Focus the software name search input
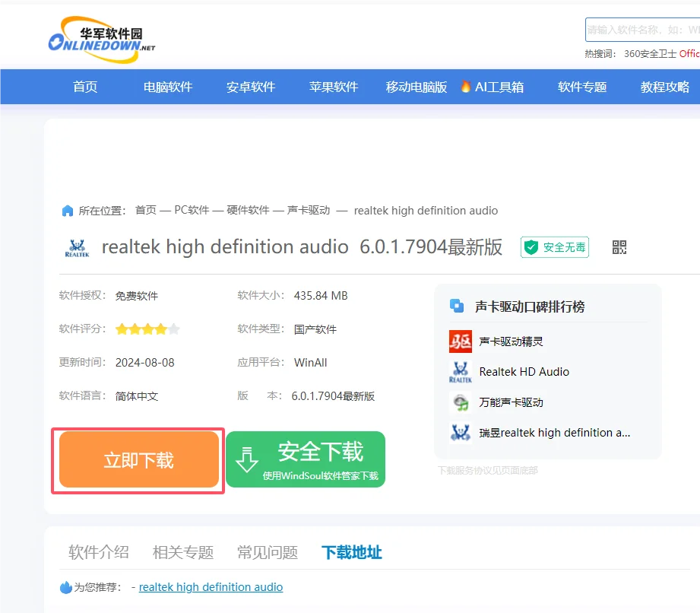The height and width of the screenshot is (613, 700). [x=643, y=30]
